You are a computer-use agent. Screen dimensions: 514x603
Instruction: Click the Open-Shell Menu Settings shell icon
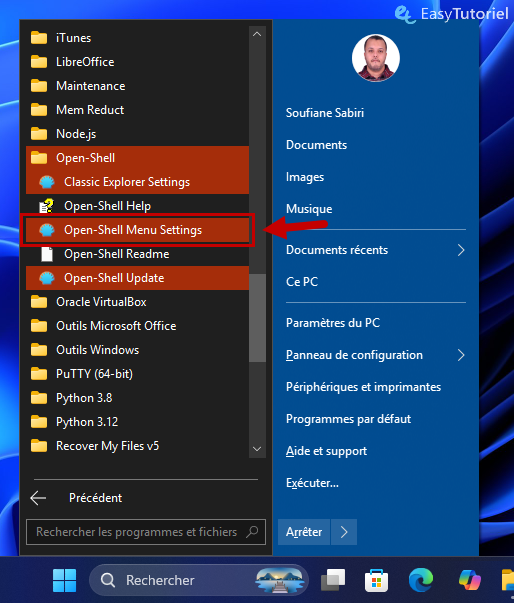point(47,230)
